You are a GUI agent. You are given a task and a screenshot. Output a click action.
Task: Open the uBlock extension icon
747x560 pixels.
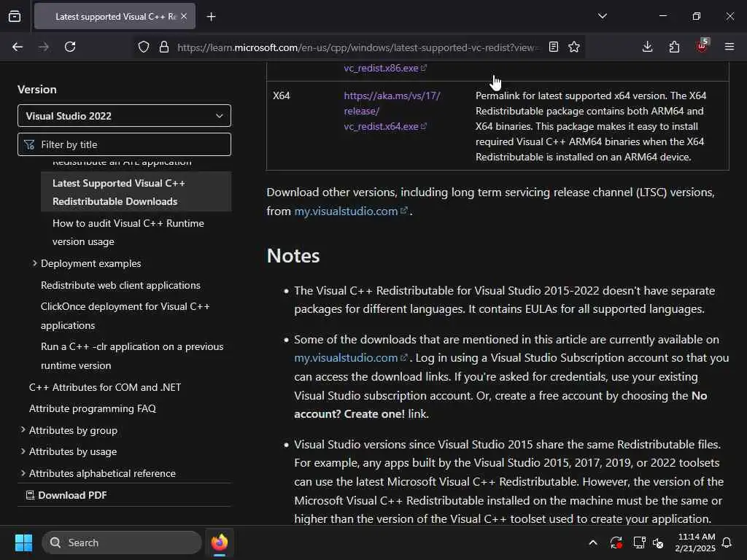702,46
